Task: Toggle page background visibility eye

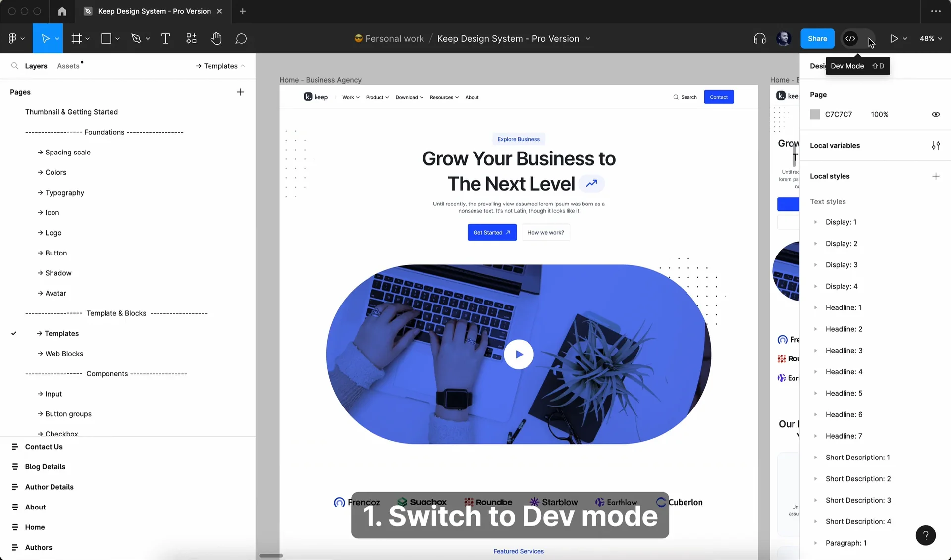Action: coord(936,114)
